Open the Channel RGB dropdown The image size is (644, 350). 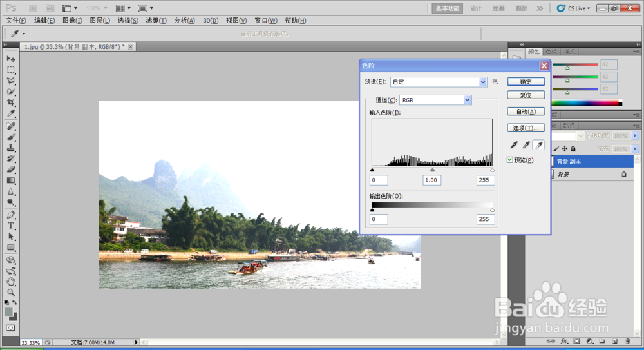click(435, 100)
